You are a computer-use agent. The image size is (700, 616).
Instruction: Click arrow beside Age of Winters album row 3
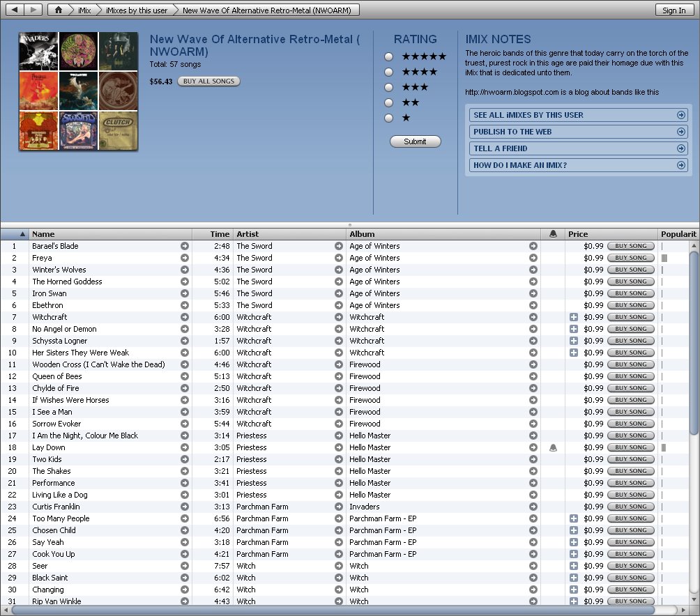[533, 270]
